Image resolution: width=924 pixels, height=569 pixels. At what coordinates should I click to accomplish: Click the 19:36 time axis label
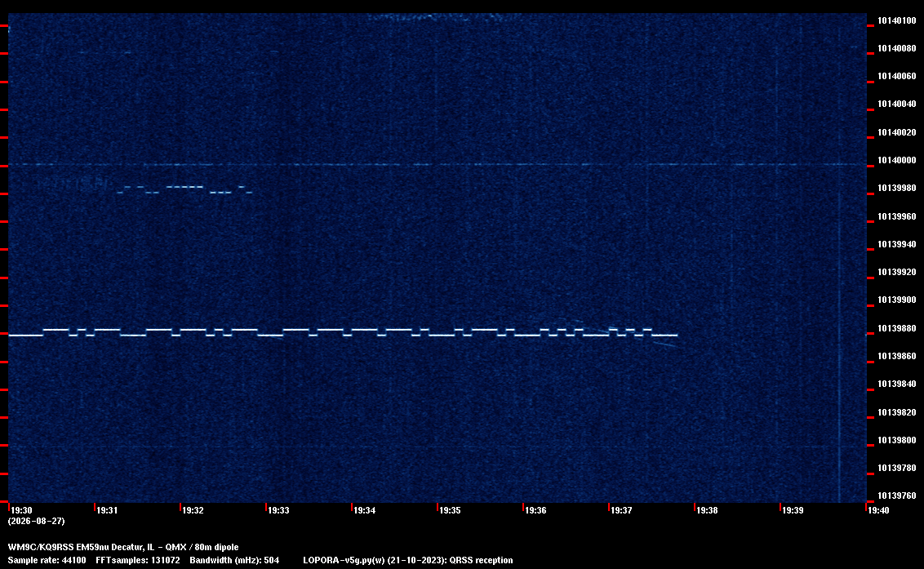[535, 510]
